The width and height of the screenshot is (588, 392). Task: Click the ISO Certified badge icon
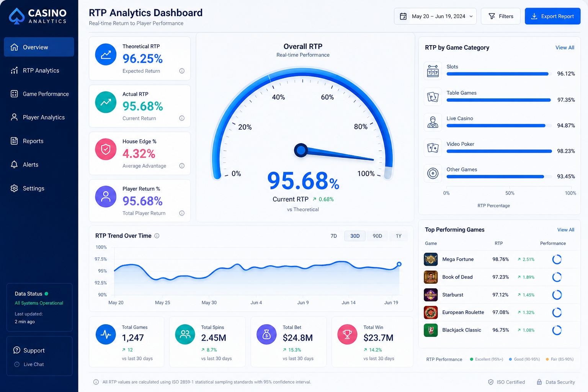491,382
